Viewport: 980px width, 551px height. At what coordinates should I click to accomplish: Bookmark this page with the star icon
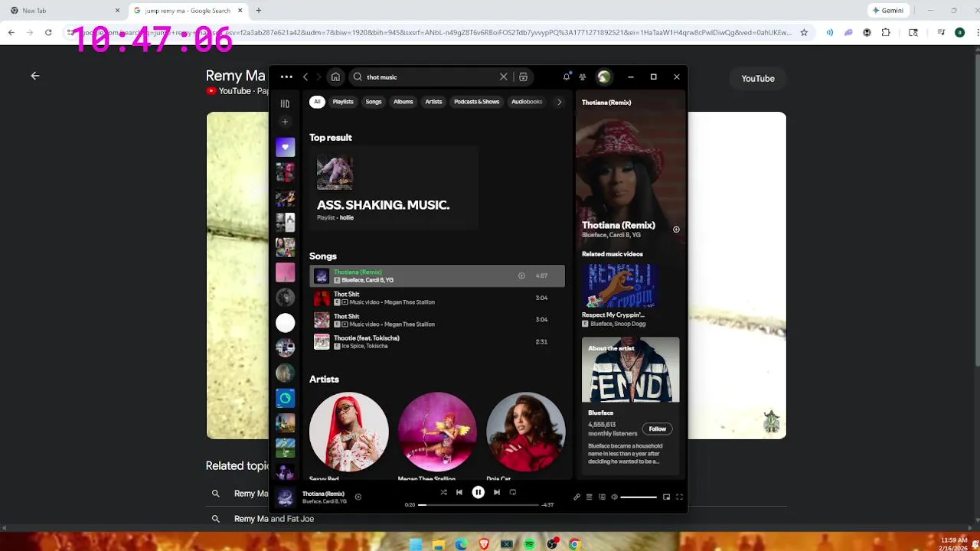[x=804, y=32]
